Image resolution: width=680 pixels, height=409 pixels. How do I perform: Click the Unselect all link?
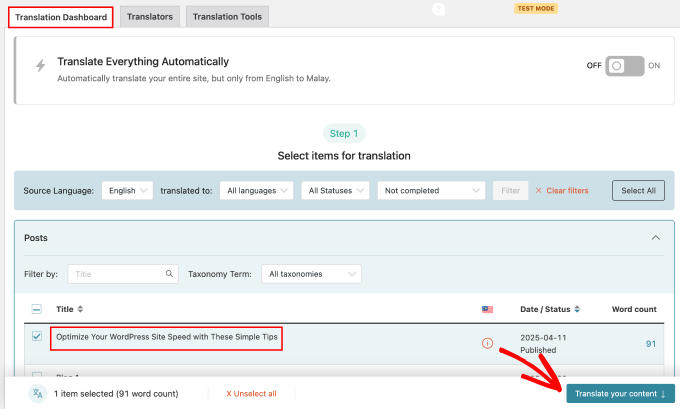(x=251, y=394)
